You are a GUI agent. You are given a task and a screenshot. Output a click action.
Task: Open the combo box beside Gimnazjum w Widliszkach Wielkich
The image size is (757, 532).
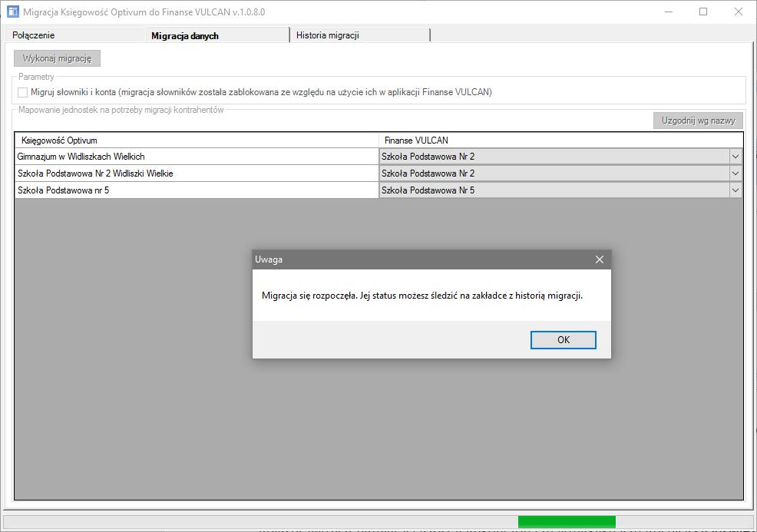(560, 157)
